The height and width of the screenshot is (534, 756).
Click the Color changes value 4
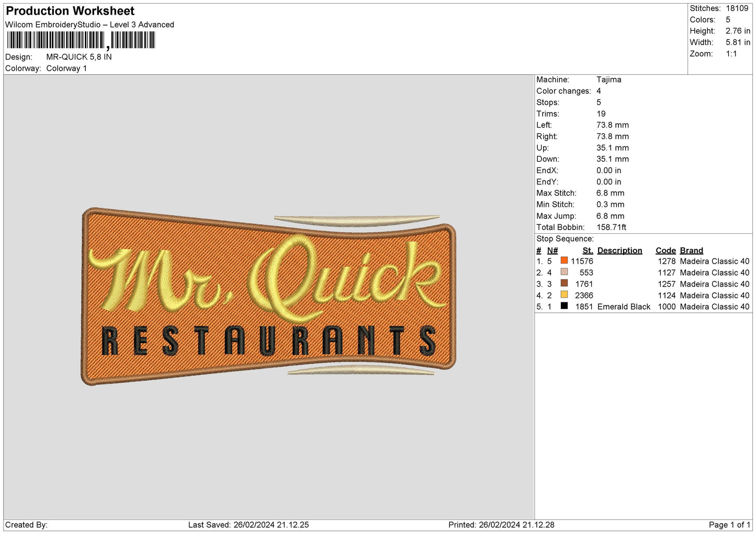point(599,91)
